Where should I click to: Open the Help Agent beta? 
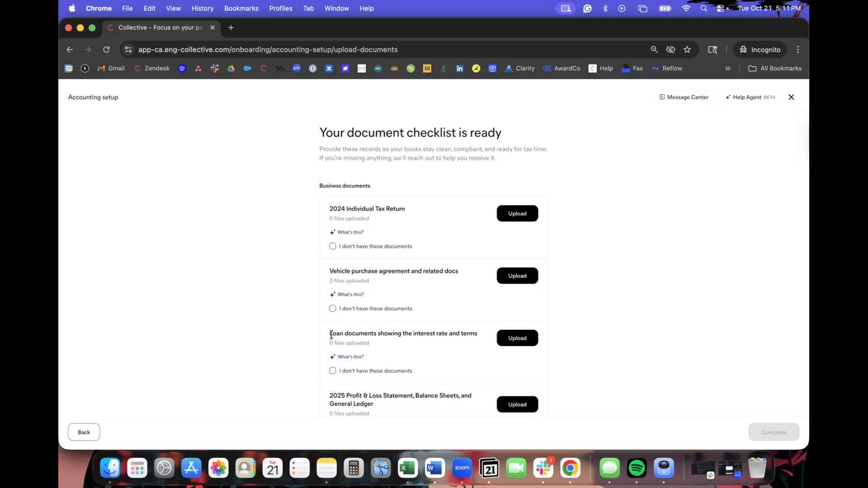coord(750,97)
